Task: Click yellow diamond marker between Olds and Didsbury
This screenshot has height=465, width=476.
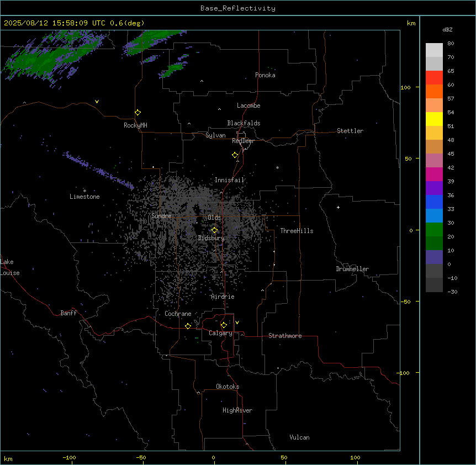Action: 215,230
